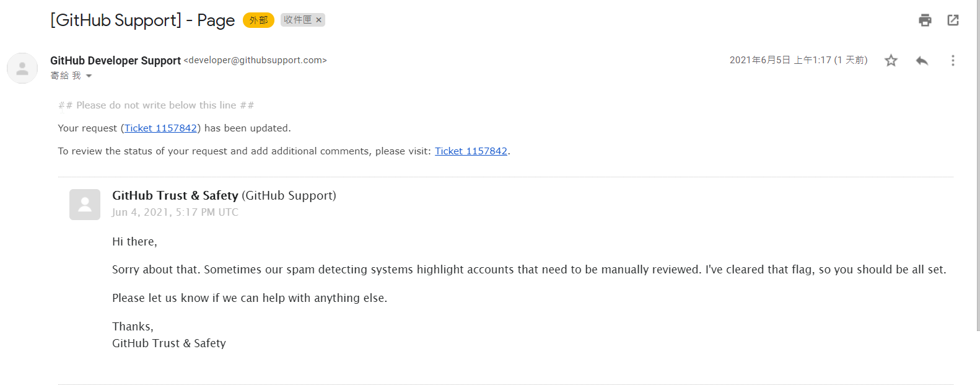Image resolution: width=980 pixels, height=385 pixels.
Task: Open Ticket 1157842 link in 'has been updated' line
Action: click(160, 128)
